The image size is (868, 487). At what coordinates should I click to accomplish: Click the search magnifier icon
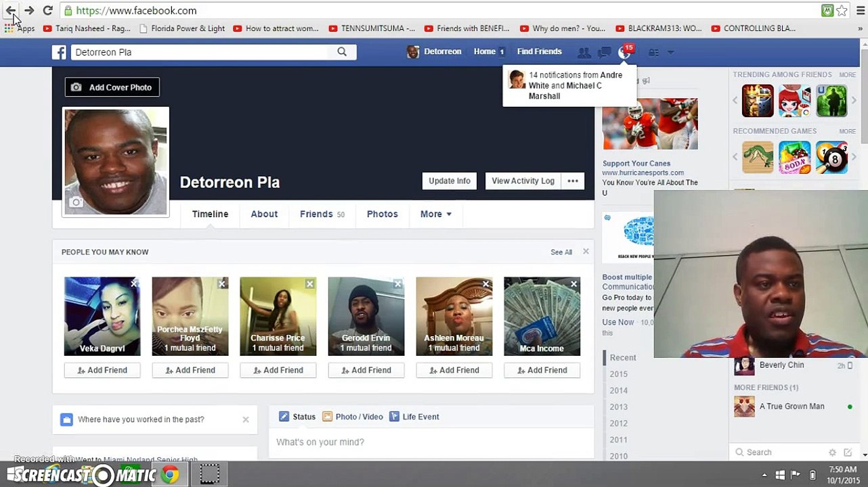(x=342, y=52)
